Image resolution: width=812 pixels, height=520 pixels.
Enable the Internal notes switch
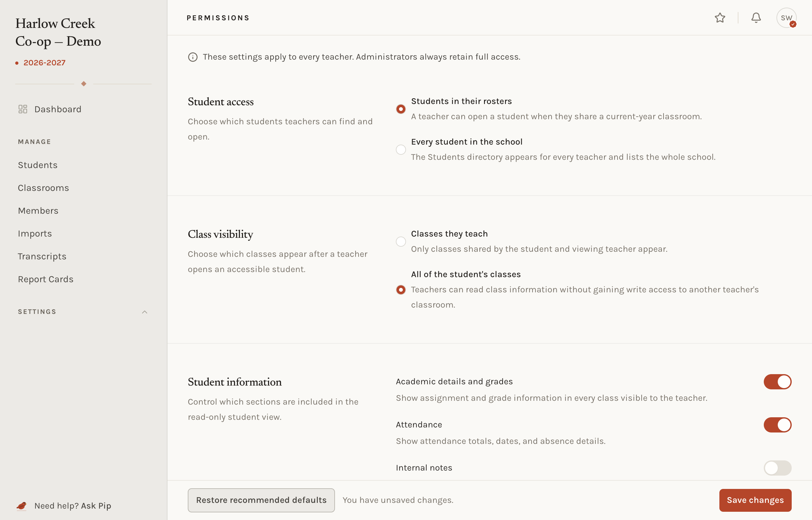coord(777,468)
